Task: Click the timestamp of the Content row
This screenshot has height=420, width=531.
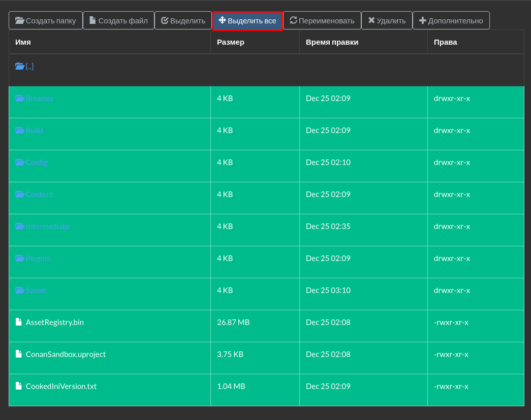Action: pos(328,195)
